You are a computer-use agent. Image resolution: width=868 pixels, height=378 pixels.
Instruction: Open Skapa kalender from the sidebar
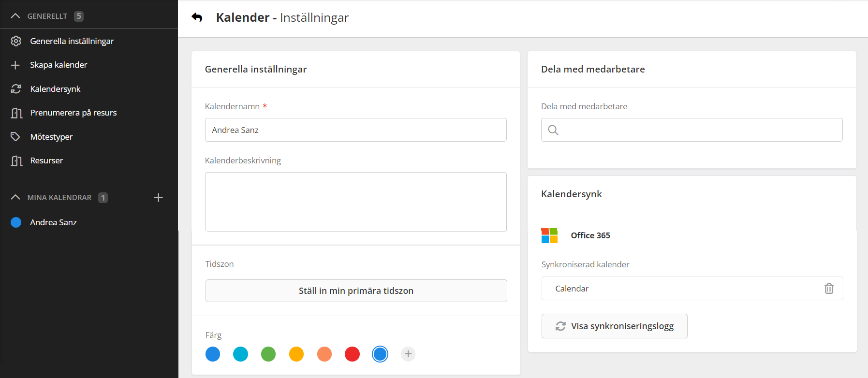59,65
